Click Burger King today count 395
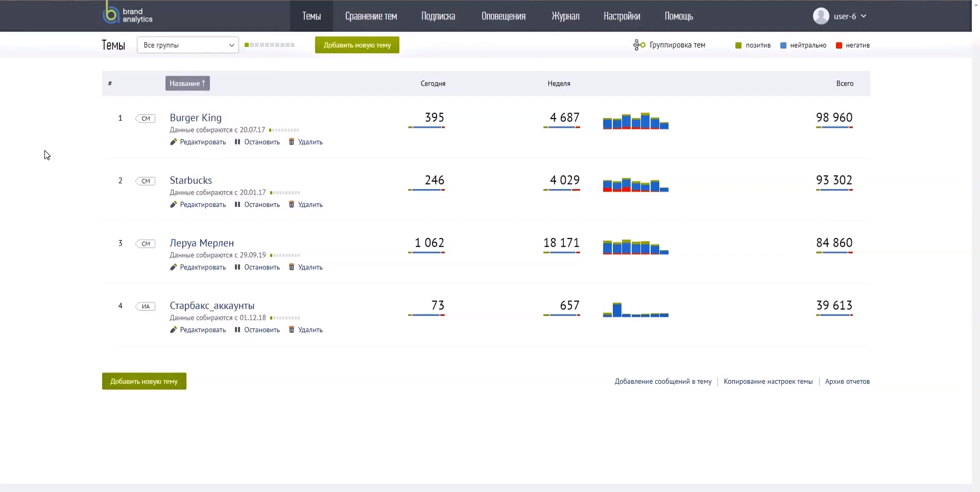Viewport: 980px width, 492px height. click(435, 118)
